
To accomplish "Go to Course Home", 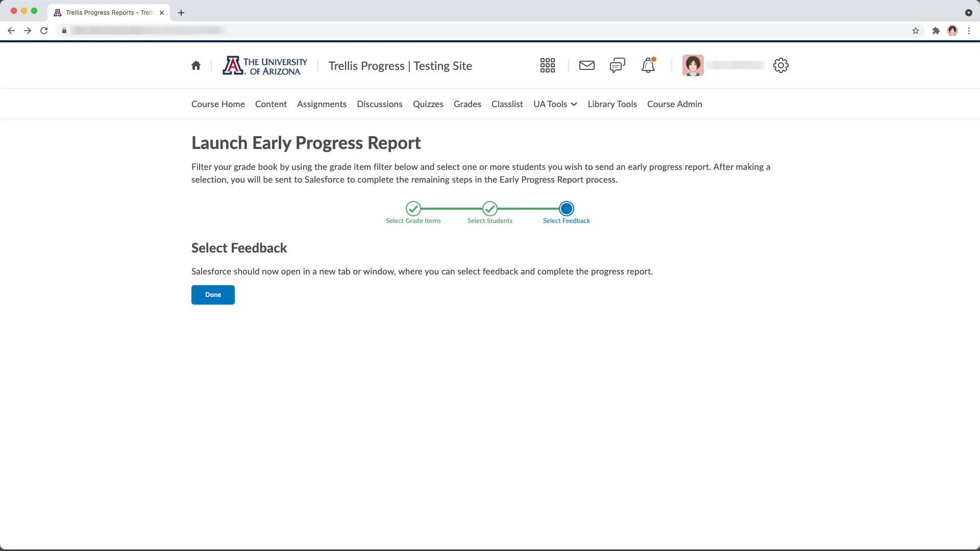I will tap(218, 104).
